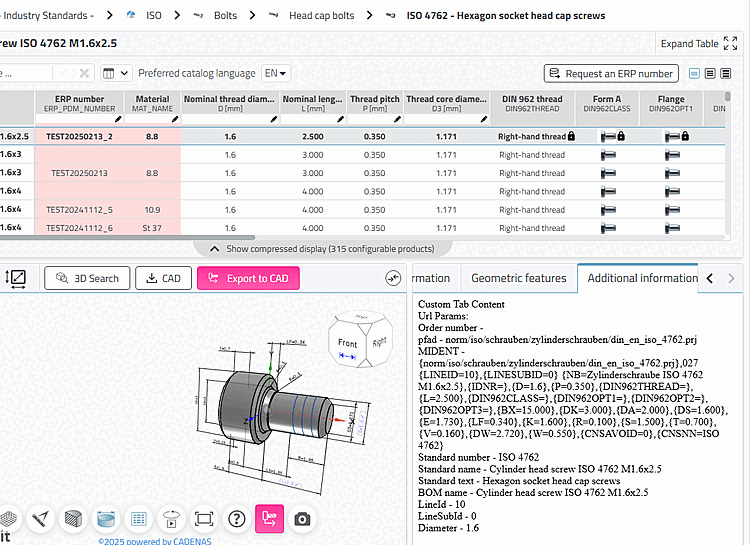750x545 pixels.
Task: Click the cylinder dimensions view icon
Action: pyautogui.click(x=106, y=519)
